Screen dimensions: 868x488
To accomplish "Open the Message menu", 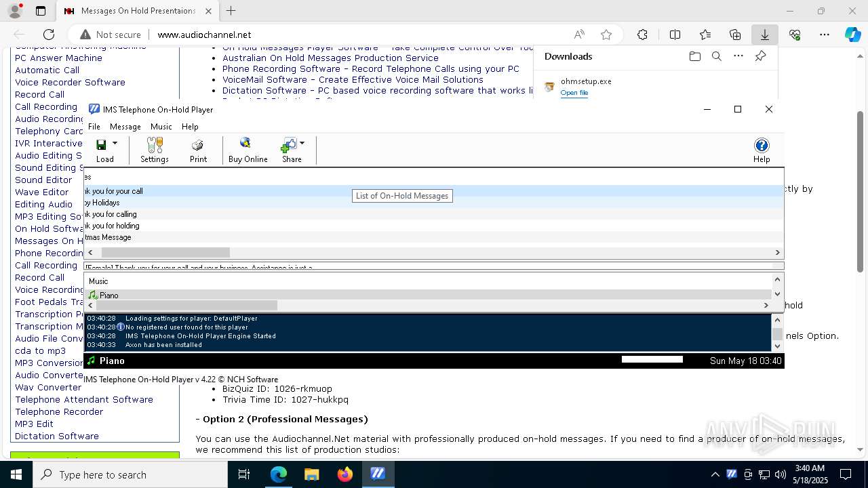I will pos(125,127).
